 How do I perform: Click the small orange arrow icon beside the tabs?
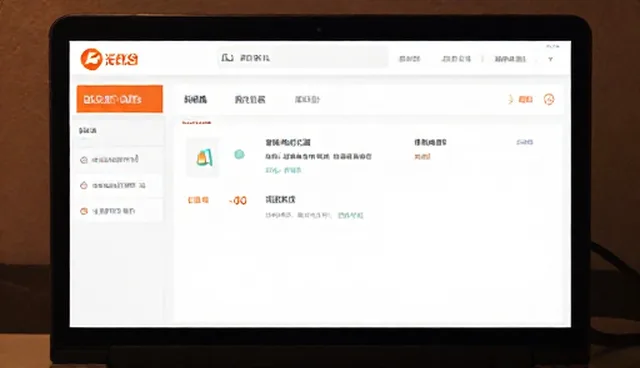tap(510, 99)
